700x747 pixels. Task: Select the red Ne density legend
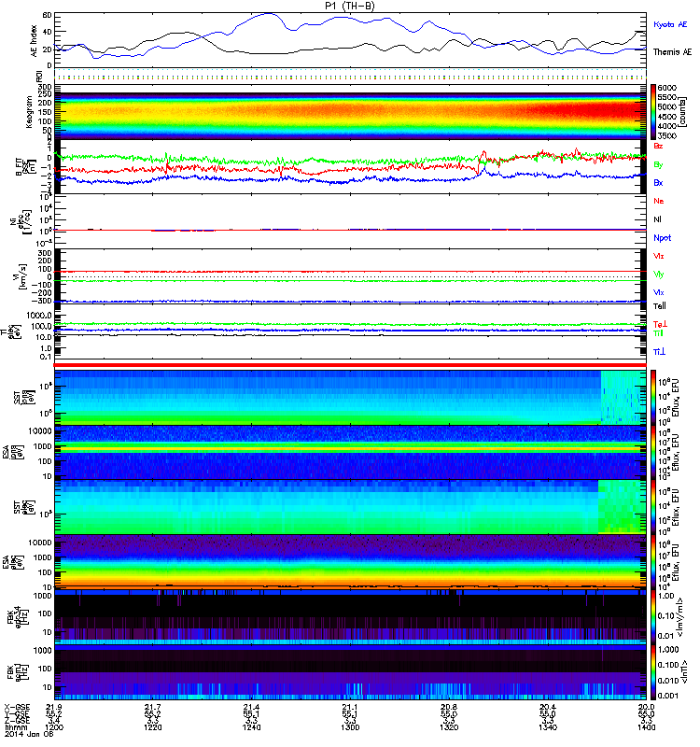coord(659,201)
